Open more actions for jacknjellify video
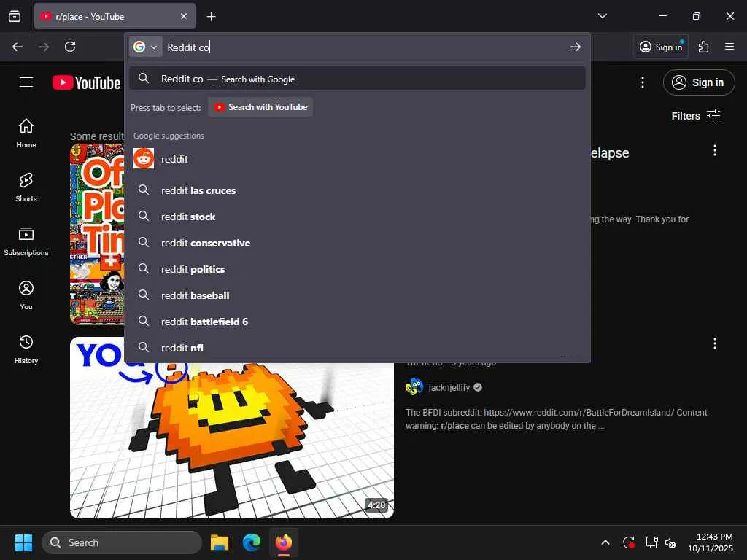 tap(715, 343)
